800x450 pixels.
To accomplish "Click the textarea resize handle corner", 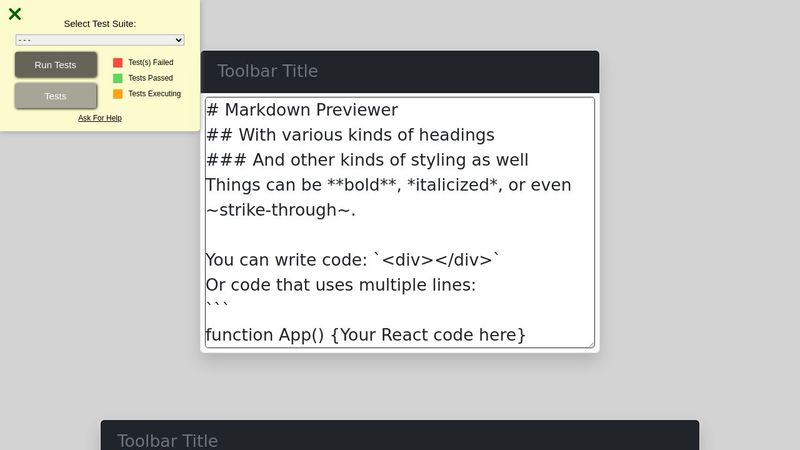I will tap(591, 344).
